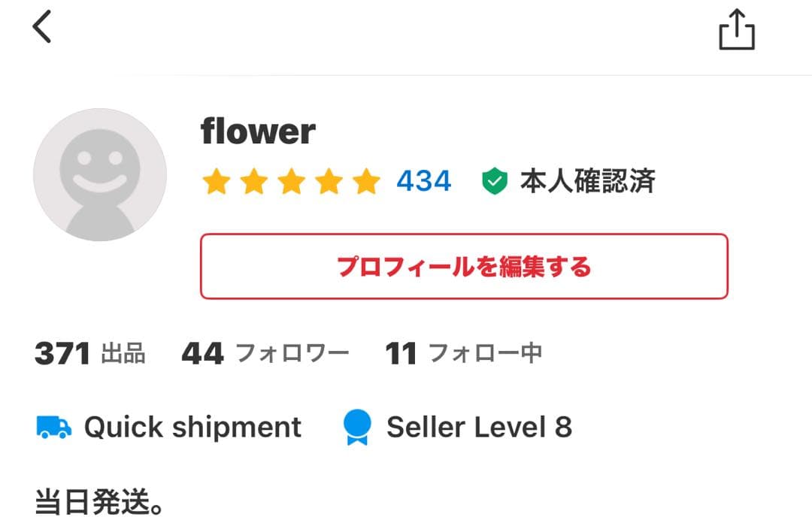The width and height of the screenshot is (812, 532).
Task: Open the 434 reviews count link
Action: pyautogui.click(x=423, y=180)
